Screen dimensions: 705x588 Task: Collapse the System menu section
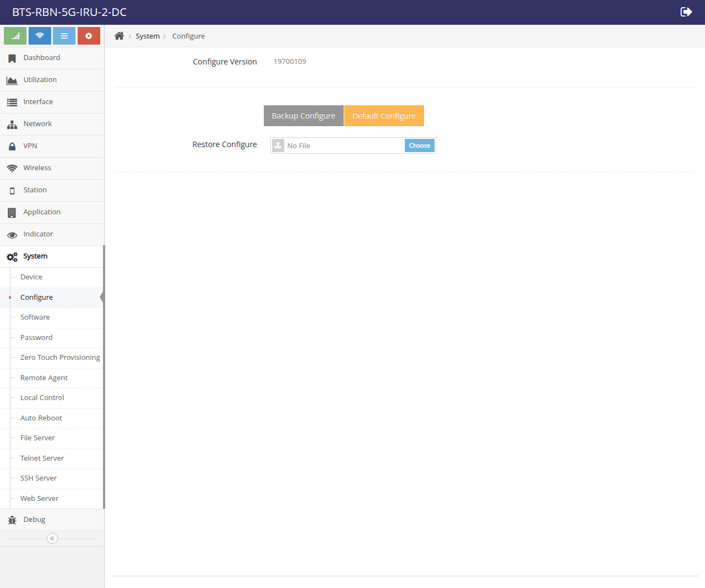coord(52,256)
